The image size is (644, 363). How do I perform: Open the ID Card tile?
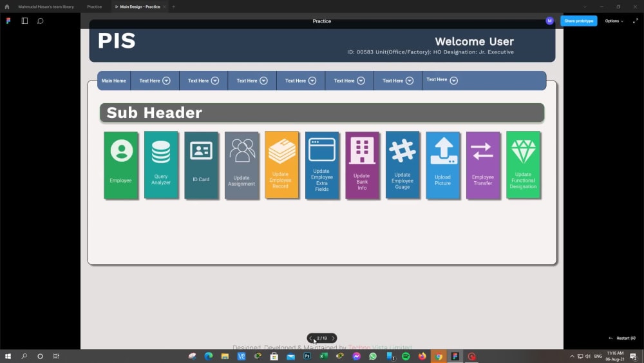201,165
